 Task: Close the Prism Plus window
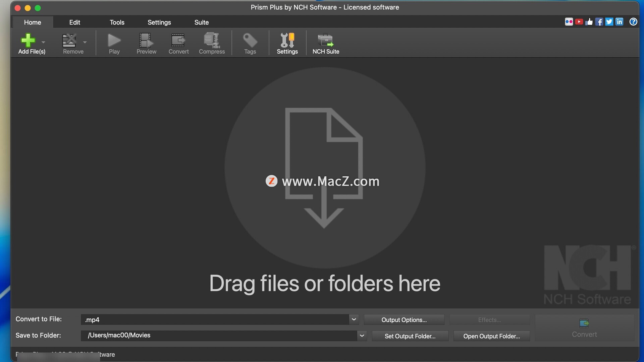18,8
